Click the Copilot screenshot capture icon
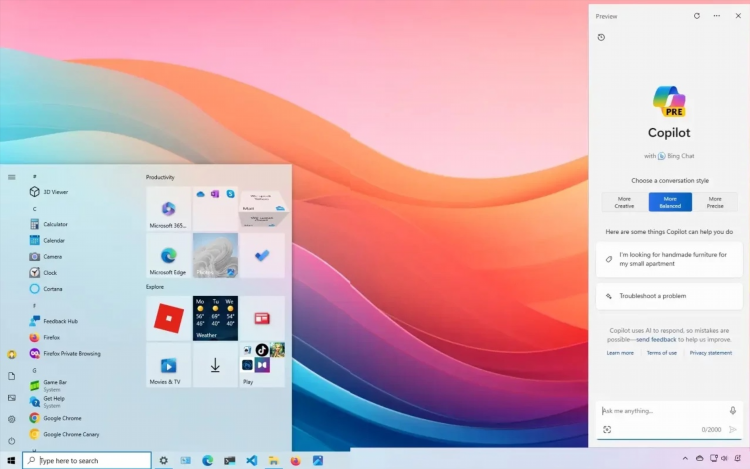Screen dimensions: 750x469 (607, 429)
